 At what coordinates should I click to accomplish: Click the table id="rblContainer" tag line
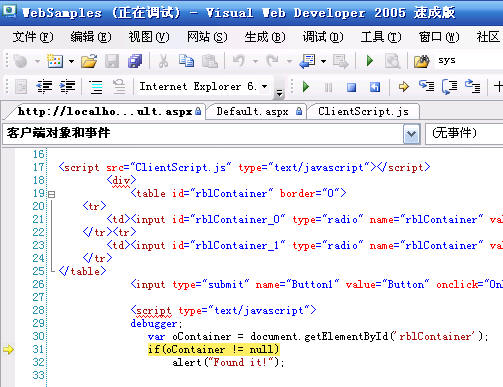point(238,193)
